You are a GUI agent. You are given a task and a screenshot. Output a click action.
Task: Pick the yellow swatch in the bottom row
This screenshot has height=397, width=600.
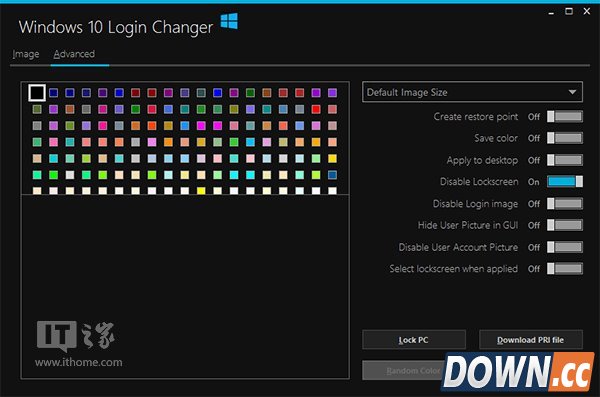coord(201,190)
